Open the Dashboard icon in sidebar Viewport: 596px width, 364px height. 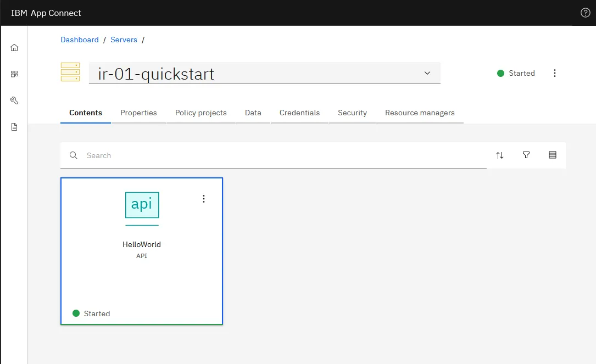pyautogui.click(x=14, y=74)
